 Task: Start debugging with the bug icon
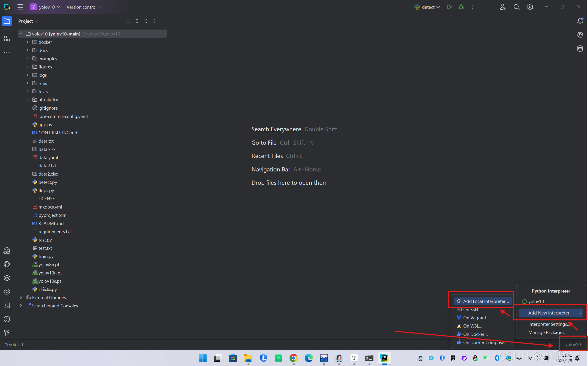461,7
